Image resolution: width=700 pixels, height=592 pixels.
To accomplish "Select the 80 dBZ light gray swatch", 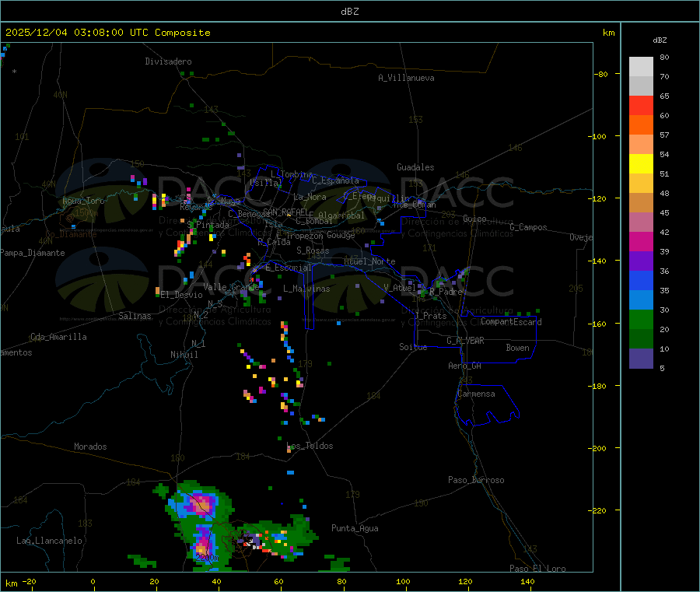I will click(x=641, y=67).
